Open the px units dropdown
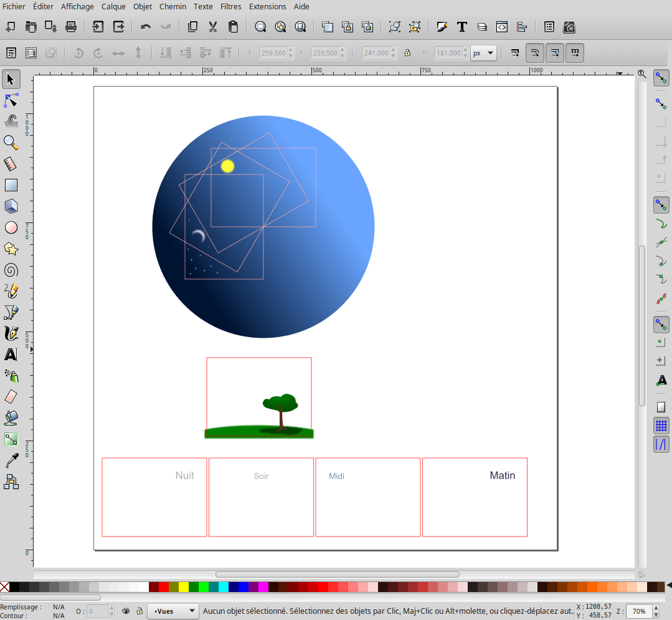Image resolution: width=672 pixels, height=620 pixels. pyautogui.click(x=483, y=53)
